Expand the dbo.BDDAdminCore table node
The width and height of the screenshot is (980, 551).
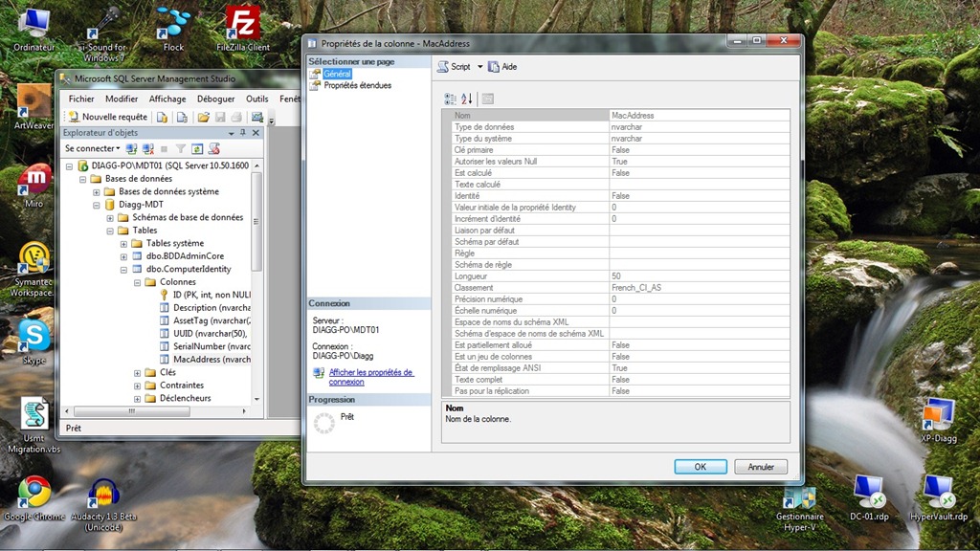point(123,256)
